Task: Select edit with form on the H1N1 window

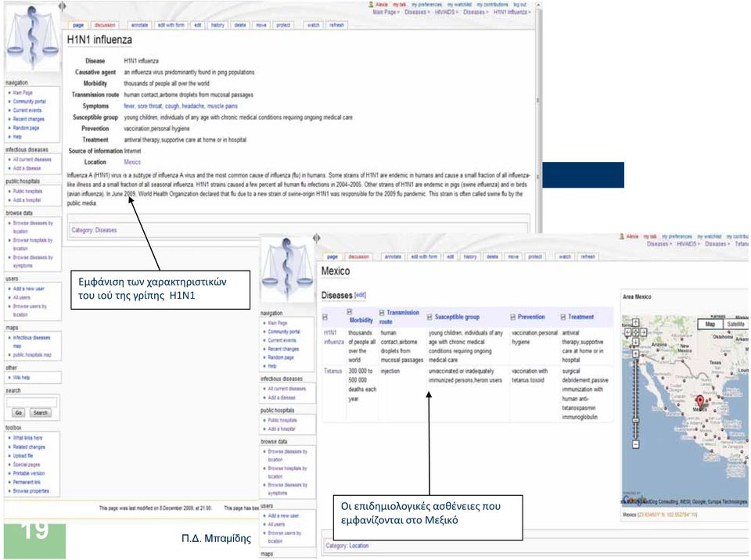Action: pyautogui.click(x=171, y=25)
